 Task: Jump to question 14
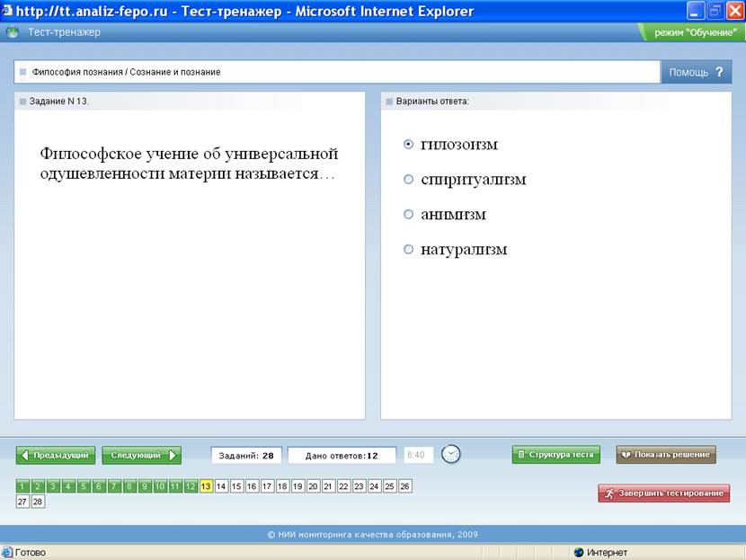(x=221, y=486)
